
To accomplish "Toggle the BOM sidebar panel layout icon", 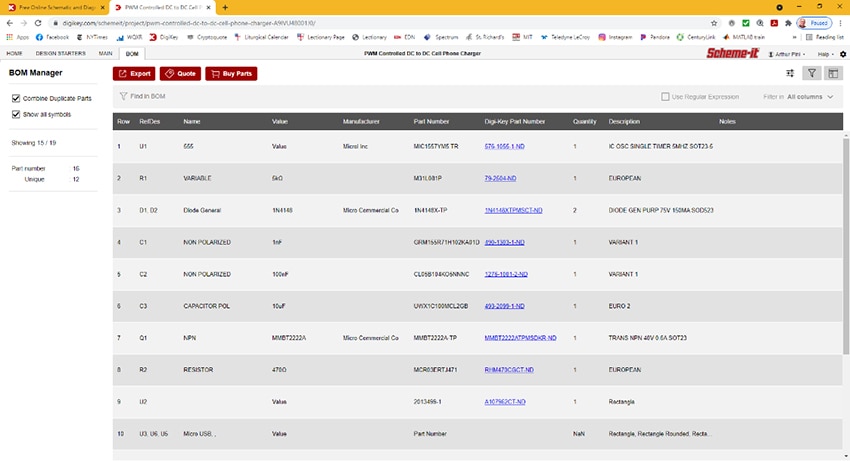I will pyautogui.click(x=833, y=73).
